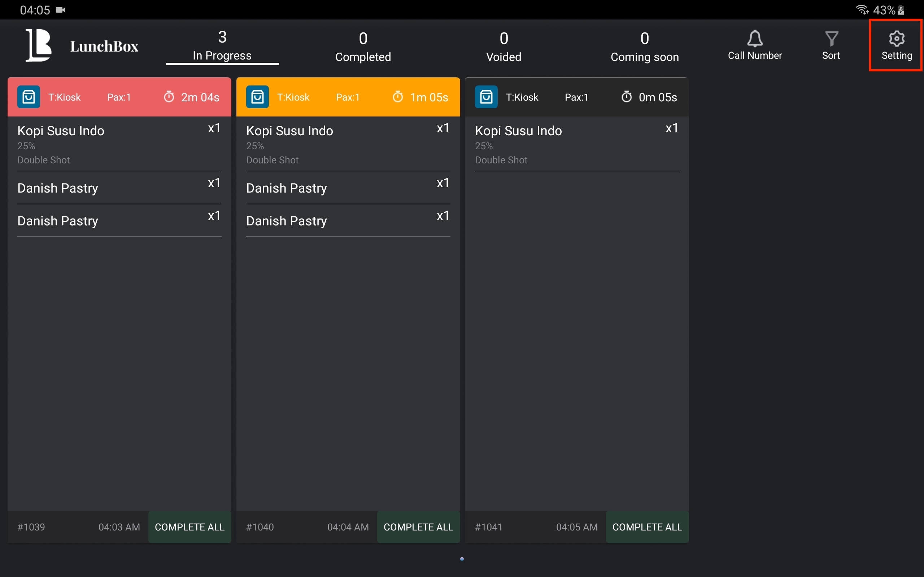Tap the Call Number bell icon

[754, 39]
